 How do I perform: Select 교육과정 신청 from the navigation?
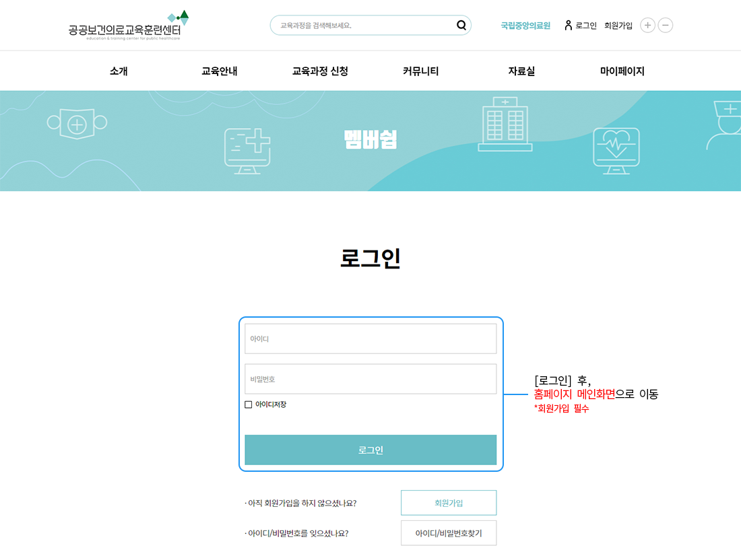point(321,71)
